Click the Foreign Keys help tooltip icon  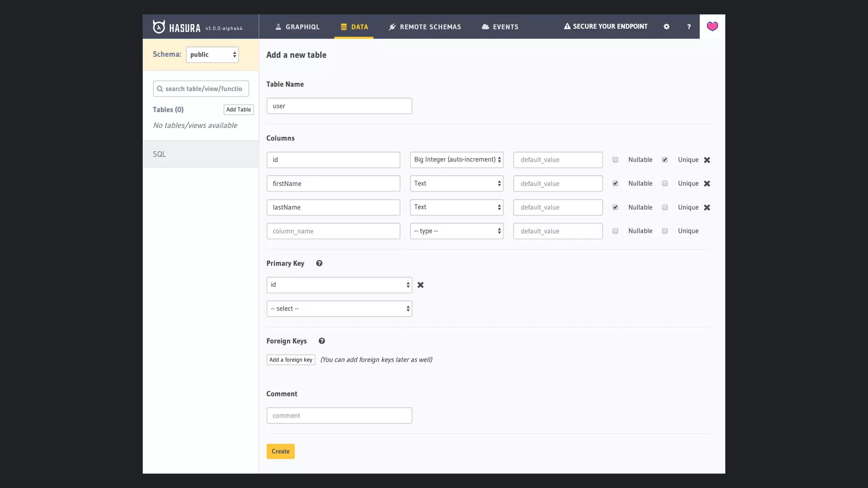pos(322,341)
